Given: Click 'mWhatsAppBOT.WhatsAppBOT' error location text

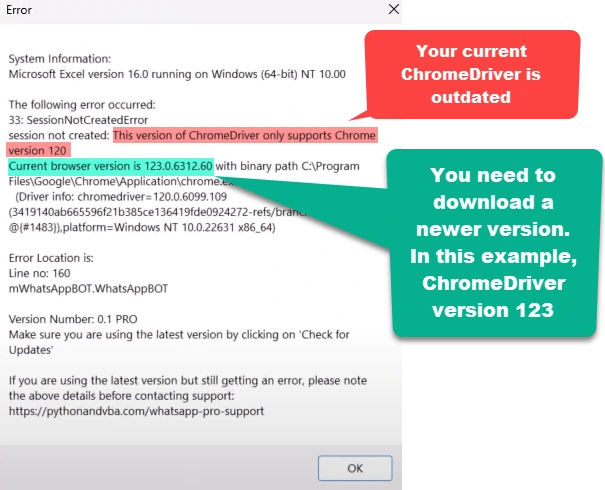Looking at the screenshot, I should coord(88,289).
